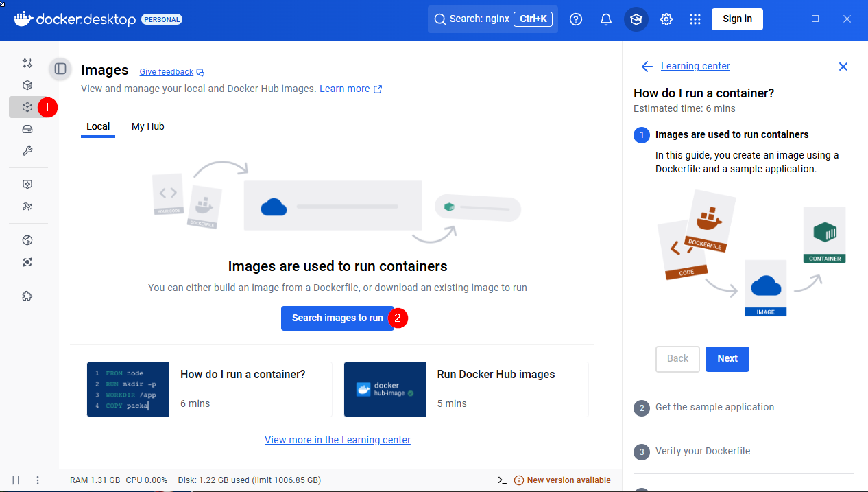Pause Docker engine from status bar
Screen dimensions: 868x492
[16, 480]
